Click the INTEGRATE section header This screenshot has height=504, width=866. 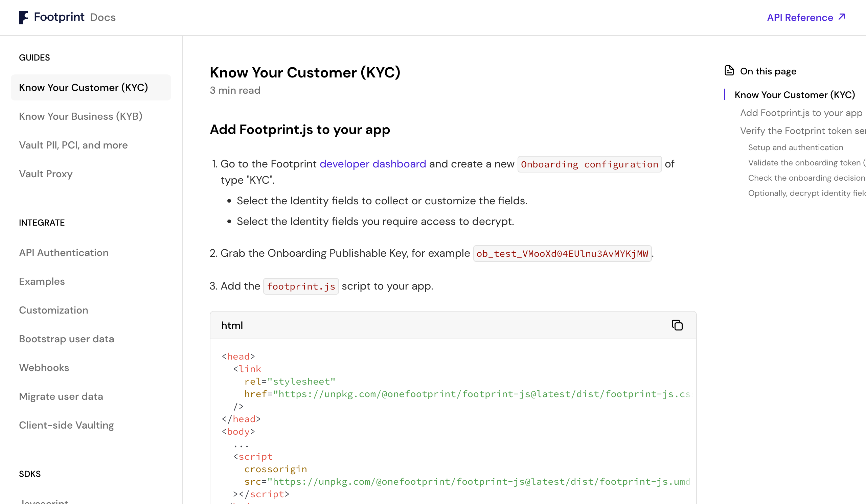pos(42,223)
